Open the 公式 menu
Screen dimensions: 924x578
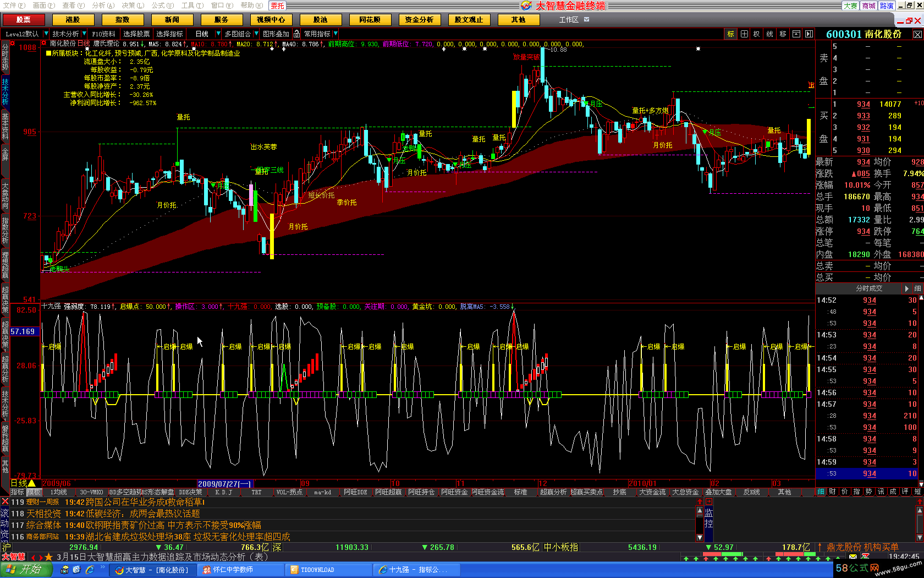point(162,6)
